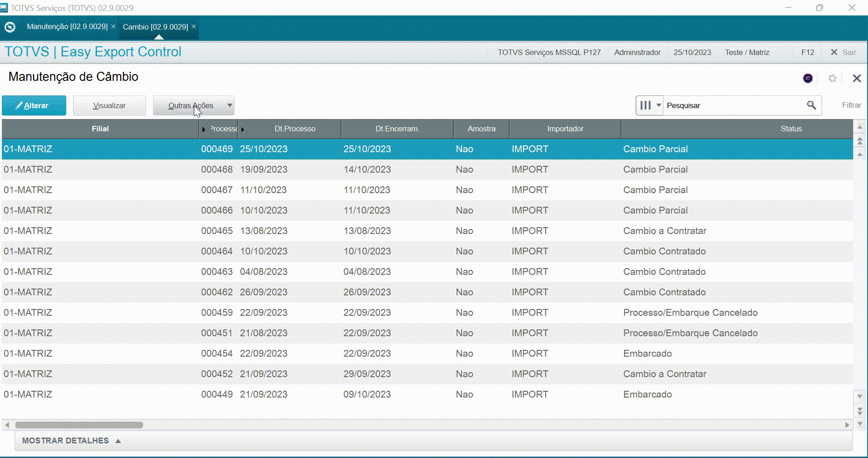
Task: Click scroll-to-top arrow on vertical scrollbar
Action: (x=859, y=127)
